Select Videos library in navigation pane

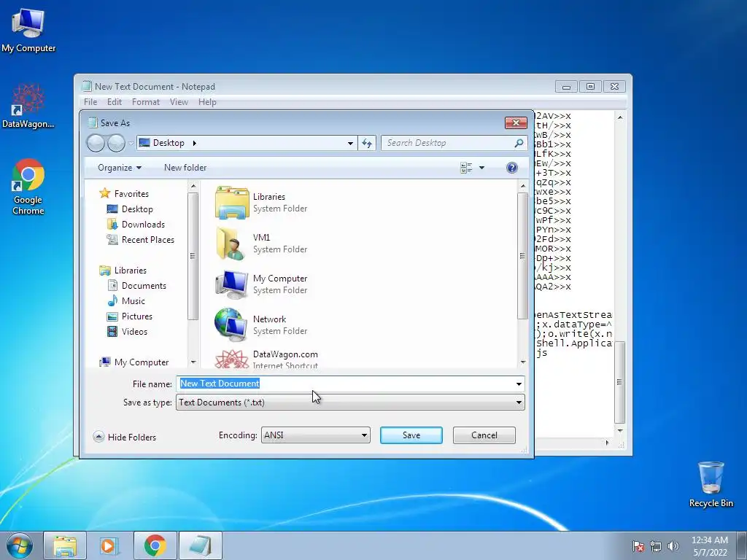coord(127,332)
